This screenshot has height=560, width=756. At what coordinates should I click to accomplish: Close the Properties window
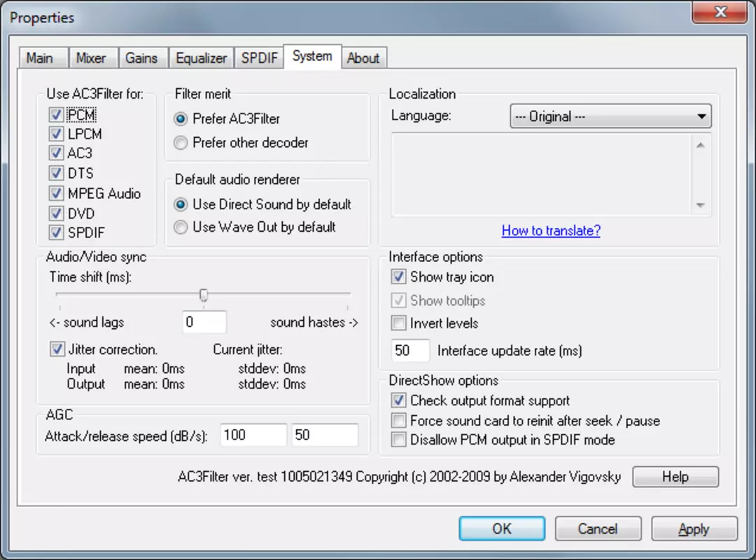click(x=720, y=12)
